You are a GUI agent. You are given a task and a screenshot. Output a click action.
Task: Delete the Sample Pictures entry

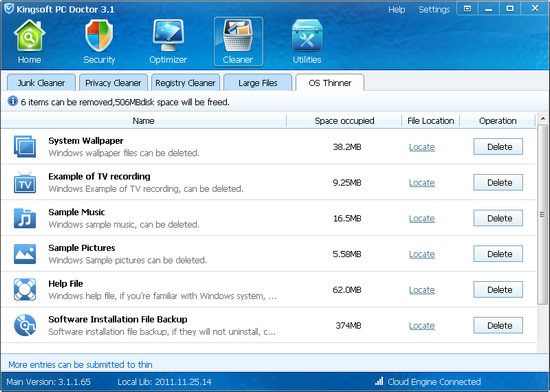(x=498, y=254)
